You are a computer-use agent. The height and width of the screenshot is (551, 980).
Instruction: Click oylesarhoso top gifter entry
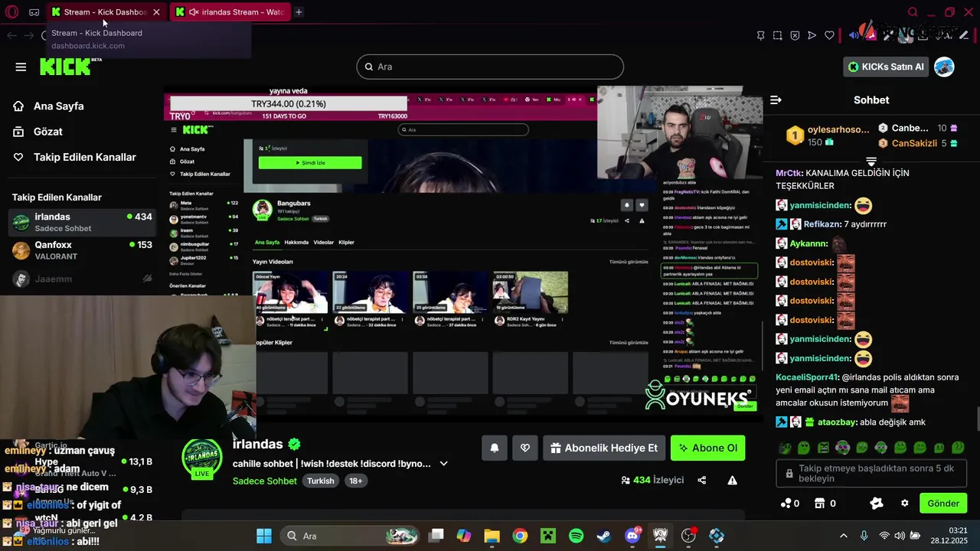click(x=829, y=135)
